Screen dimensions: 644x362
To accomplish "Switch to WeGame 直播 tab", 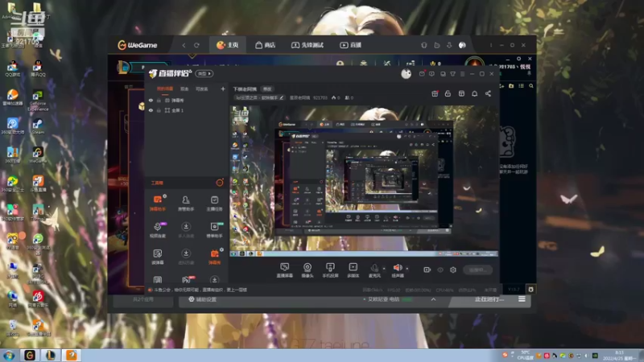I will pos(351,45).
